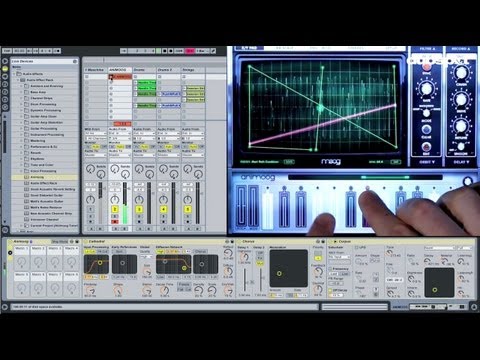Click the Chorus modulation XY pad

coord(289,269)
